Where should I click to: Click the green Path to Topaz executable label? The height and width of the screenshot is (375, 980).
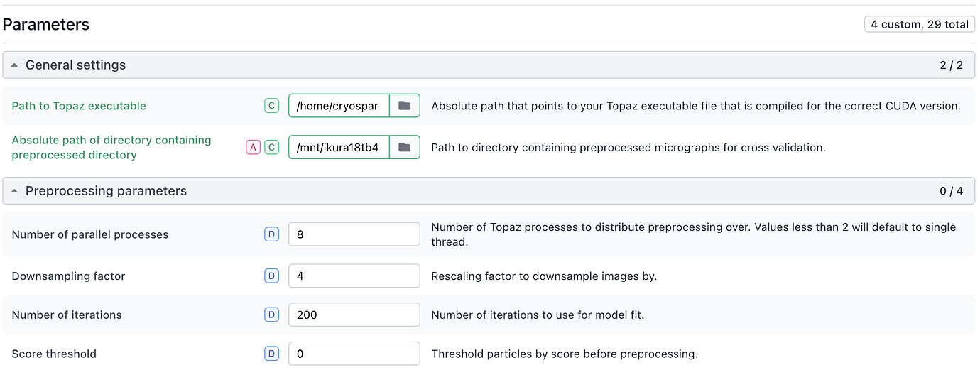[x=79, y=106]
